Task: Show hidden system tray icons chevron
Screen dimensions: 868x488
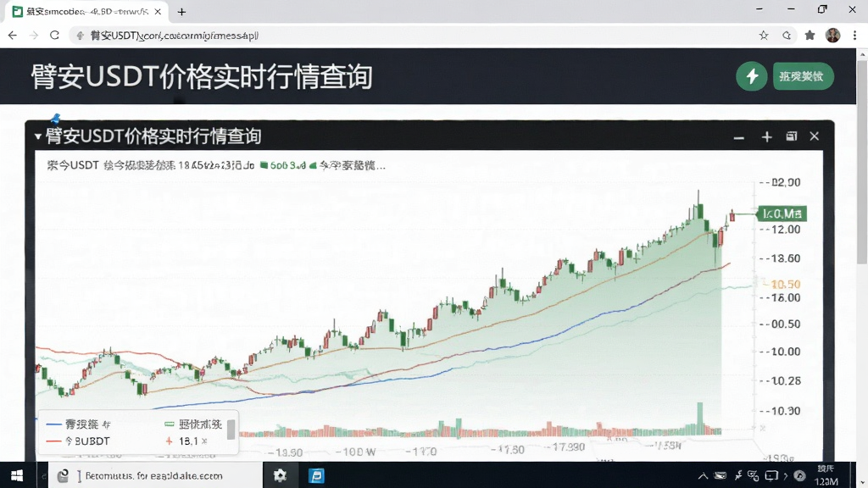Action: coord(703,476)
